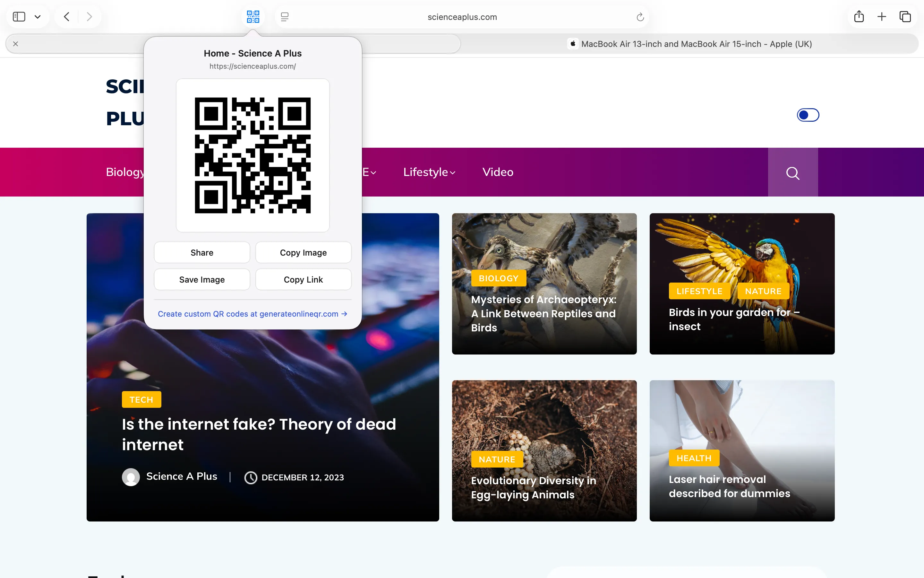Open the Reader view icon
Screen dimensions: 924x578
[x=285, y=17]
